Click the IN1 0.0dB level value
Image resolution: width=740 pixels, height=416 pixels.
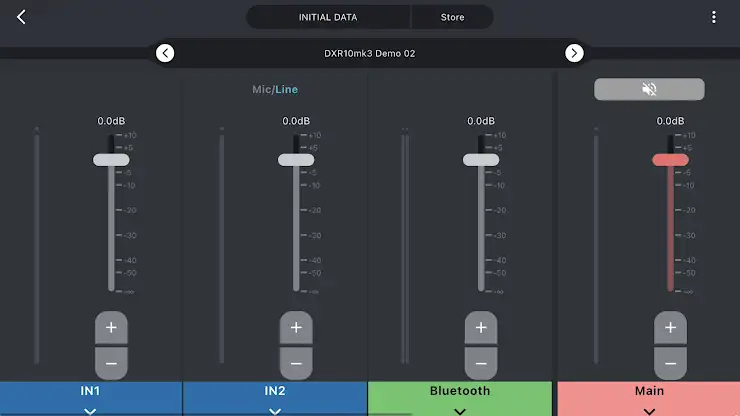coord(111,121)
